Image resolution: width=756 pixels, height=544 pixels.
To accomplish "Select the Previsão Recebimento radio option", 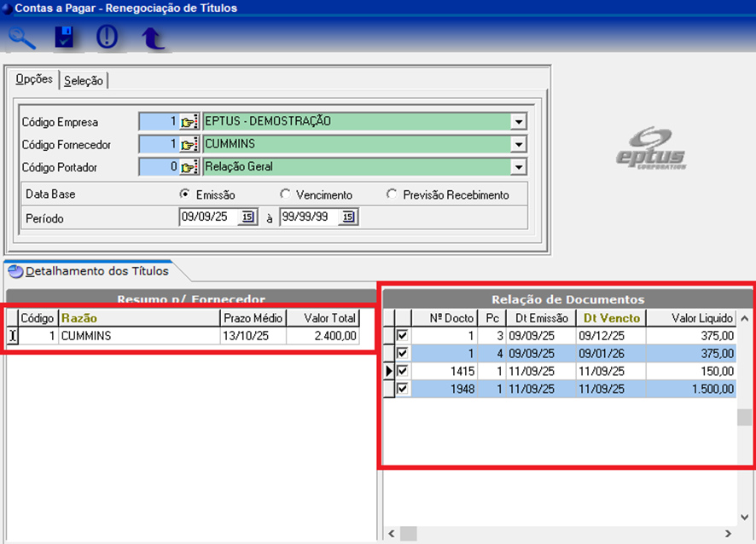I will click(392, 194).
